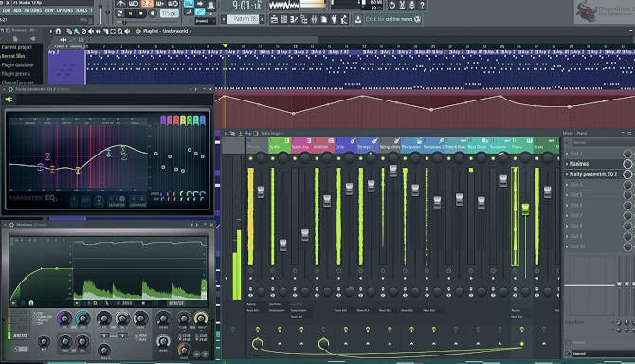Open Recent files in the browser

[x=13, y=56]
